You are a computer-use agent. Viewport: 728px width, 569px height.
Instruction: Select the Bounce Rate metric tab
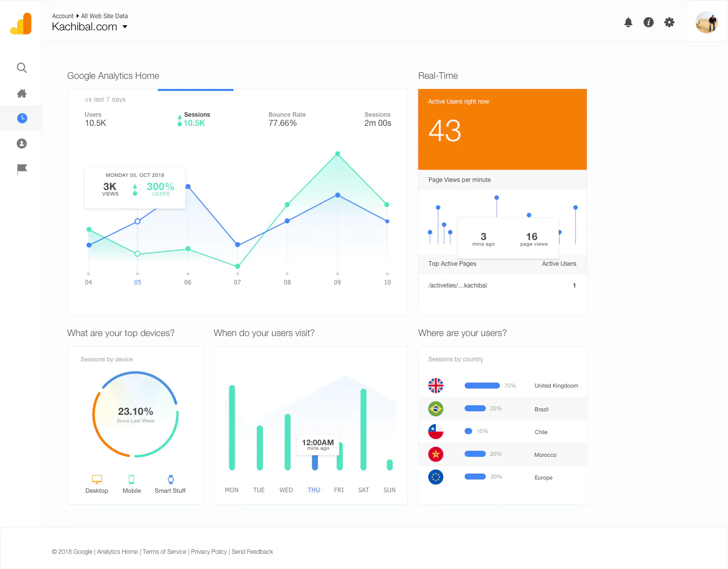pyautogui.click(x=287, y=119)
